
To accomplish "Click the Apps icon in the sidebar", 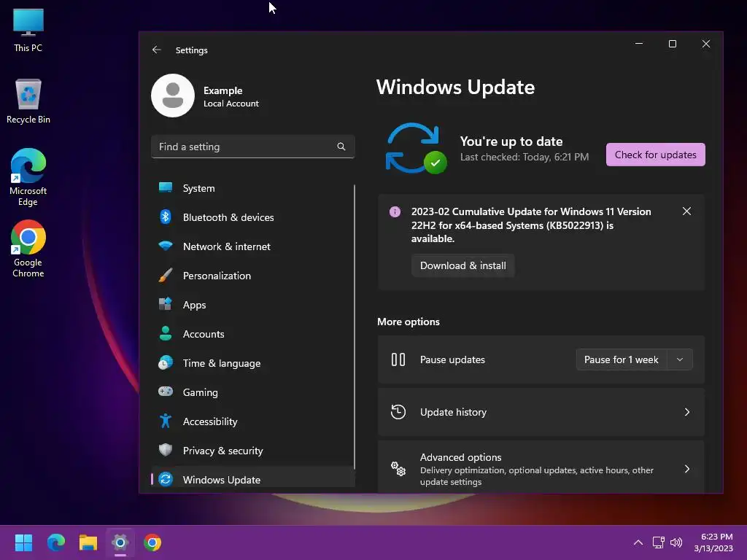I will 166,304.
